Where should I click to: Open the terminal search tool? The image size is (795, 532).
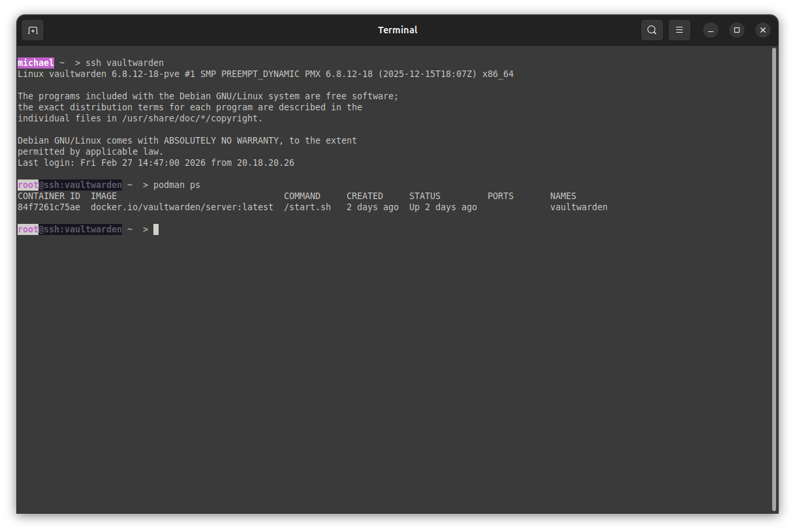[x=651, y=30]
